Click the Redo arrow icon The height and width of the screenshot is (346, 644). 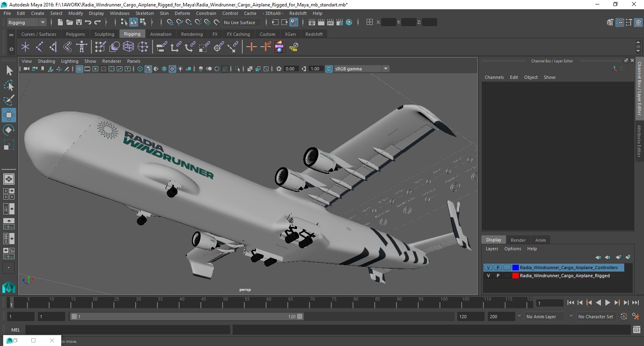(x=97, y=23)
